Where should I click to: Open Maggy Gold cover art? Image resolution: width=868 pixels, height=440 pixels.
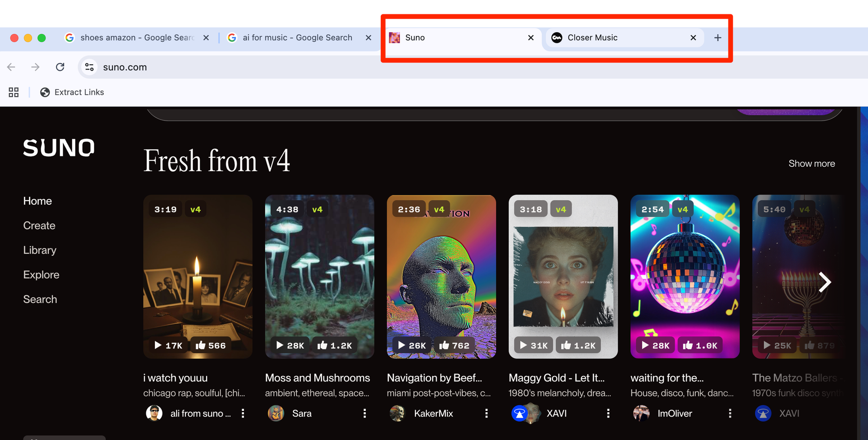pos(563,276)
